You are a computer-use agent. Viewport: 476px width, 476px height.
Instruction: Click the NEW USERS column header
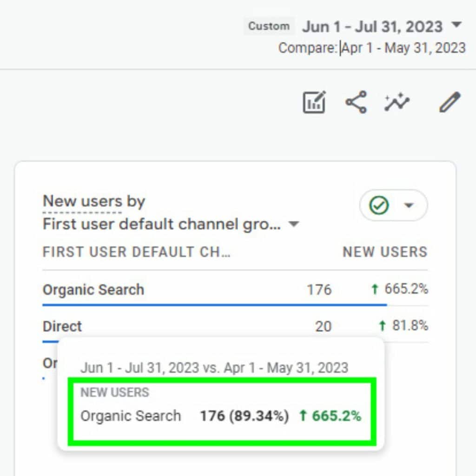385,252
